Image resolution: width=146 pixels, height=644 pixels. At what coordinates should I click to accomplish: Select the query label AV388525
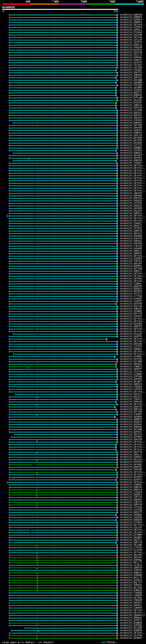click(x=8, y=7)
